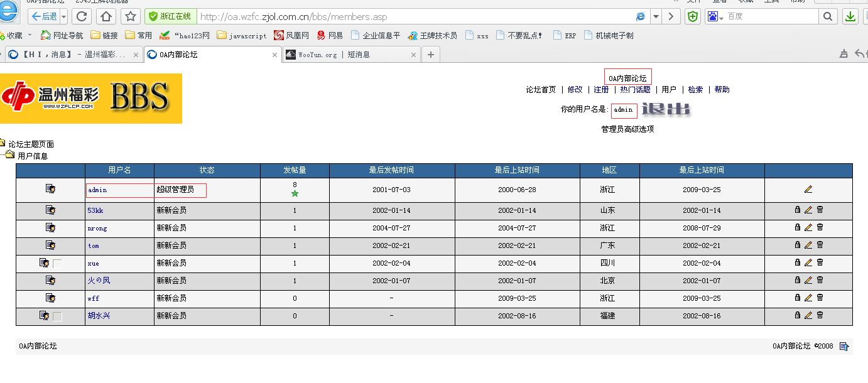Viewport: 868px width, 383px height.
Task: Switch to the 【HI，消息】温州福彩 tab
Action: [73, 55]
